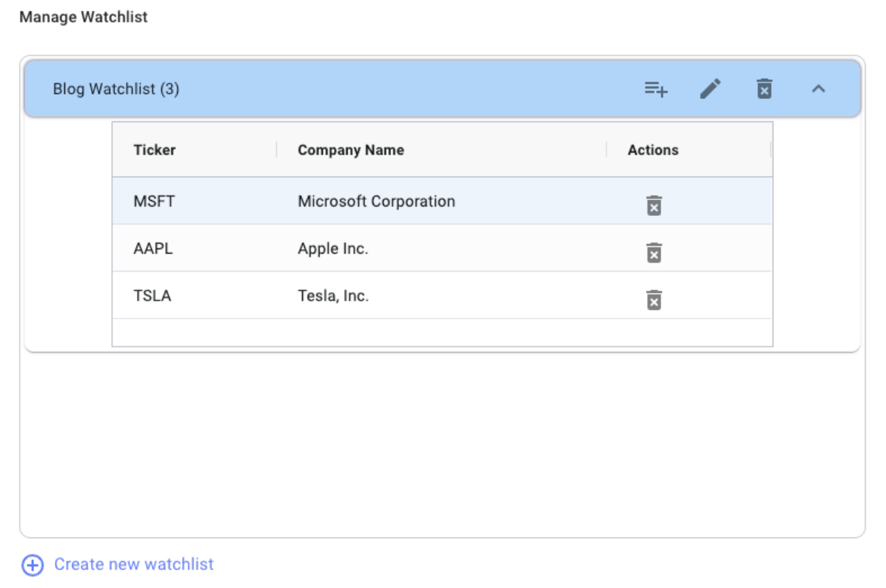Image resolution: width=886 pixels, height=588 pixels.
Task: Select the Blog Watchlist (3) title
Action: 116,89
